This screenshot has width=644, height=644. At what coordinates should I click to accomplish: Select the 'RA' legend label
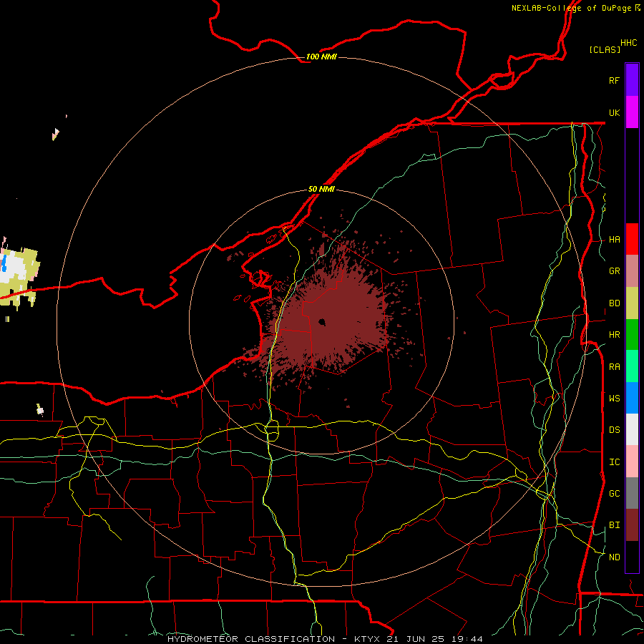click(614, 367)
